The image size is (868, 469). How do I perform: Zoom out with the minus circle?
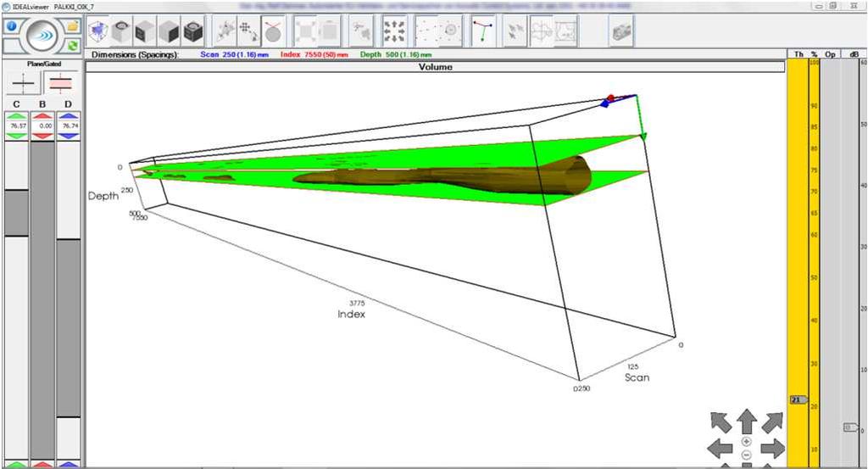tap(746, 455)
